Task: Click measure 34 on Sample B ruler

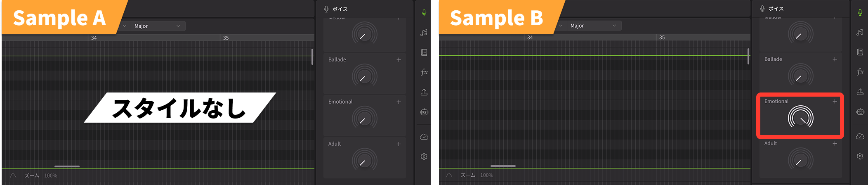Action: click(530, 37)
